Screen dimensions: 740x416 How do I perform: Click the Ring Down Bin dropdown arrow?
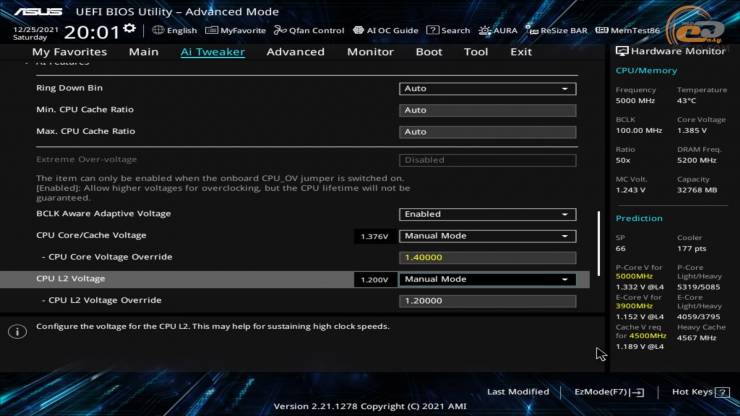[x=564, y=89]
